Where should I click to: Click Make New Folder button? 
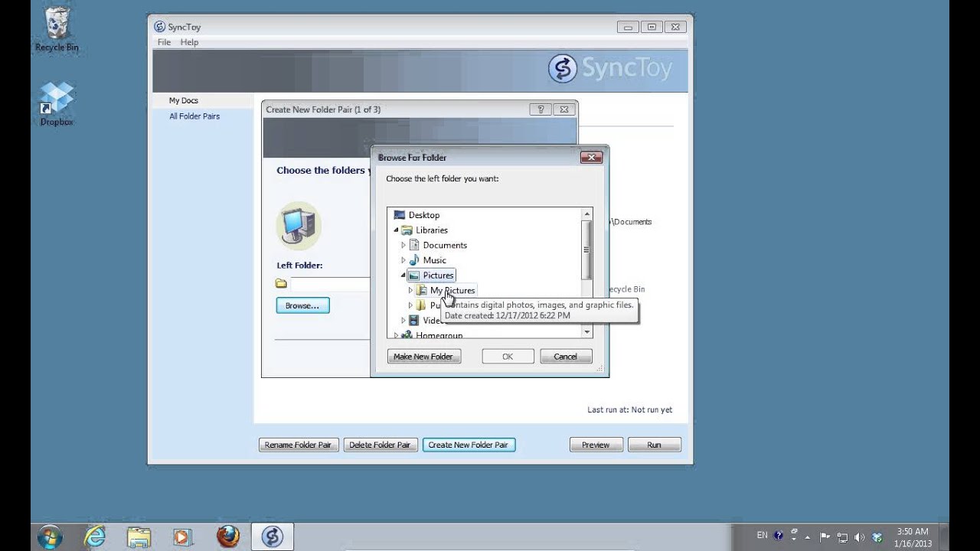pyautogui.click(x=423, y=357)
